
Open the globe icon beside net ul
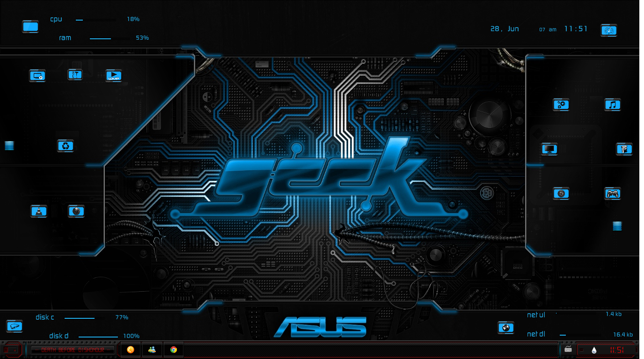click(505, 328)
